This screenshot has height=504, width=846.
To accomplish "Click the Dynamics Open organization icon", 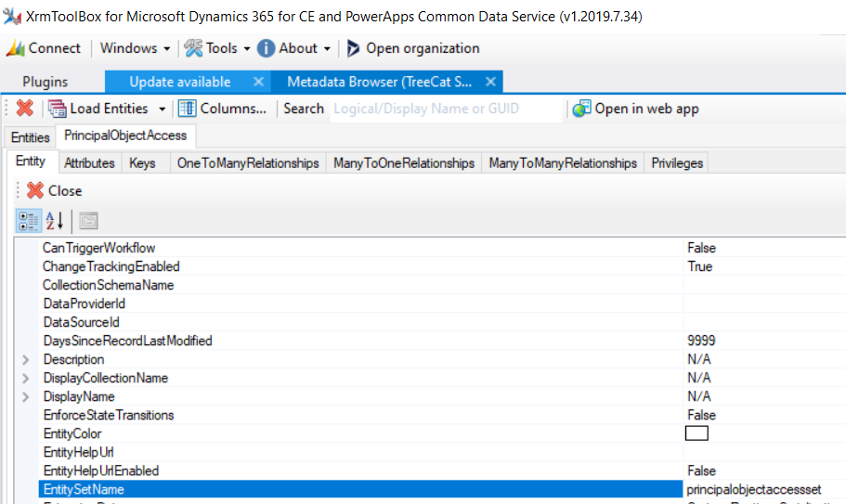I will [x=353, y=48].
